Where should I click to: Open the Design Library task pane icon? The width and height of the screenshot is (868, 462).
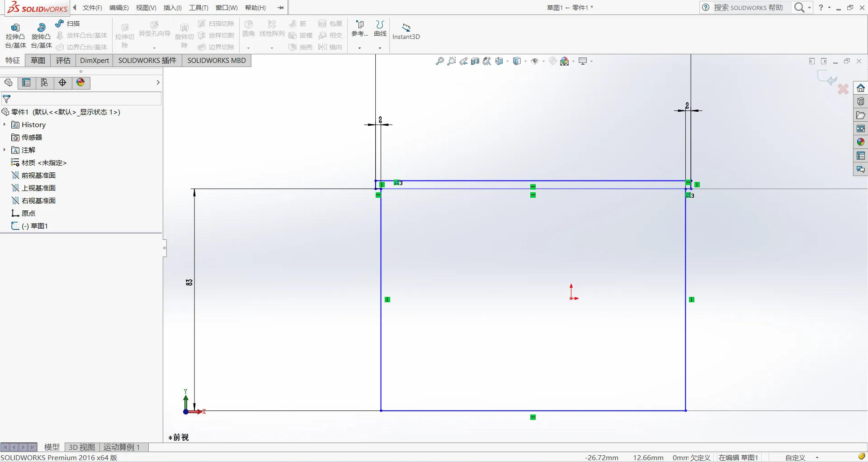click(861, 101)
